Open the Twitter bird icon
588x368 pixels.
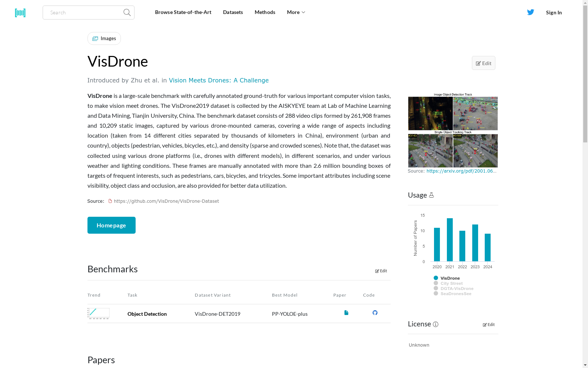531,12
